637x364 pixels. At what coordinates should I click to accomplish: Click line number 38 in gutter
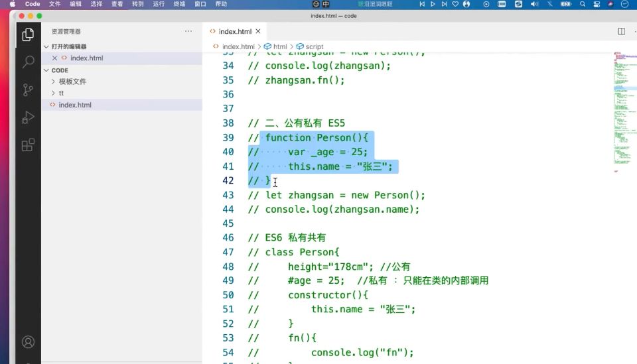pos(228,123)
